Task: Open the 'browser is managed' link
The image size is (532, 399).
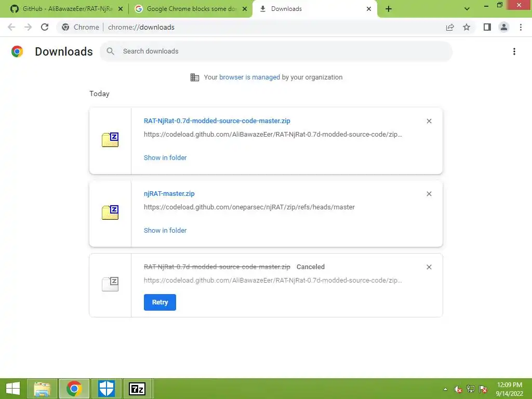Action: coord(249,77)
